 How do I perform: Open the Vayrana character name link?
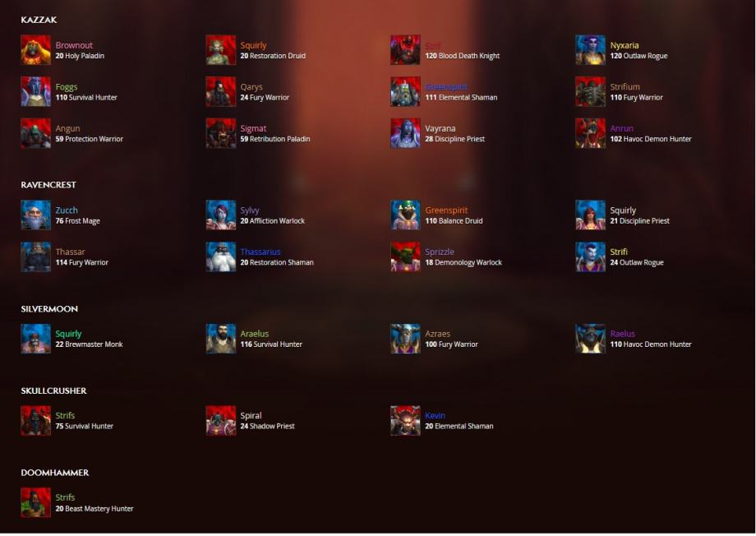point(440,128)
